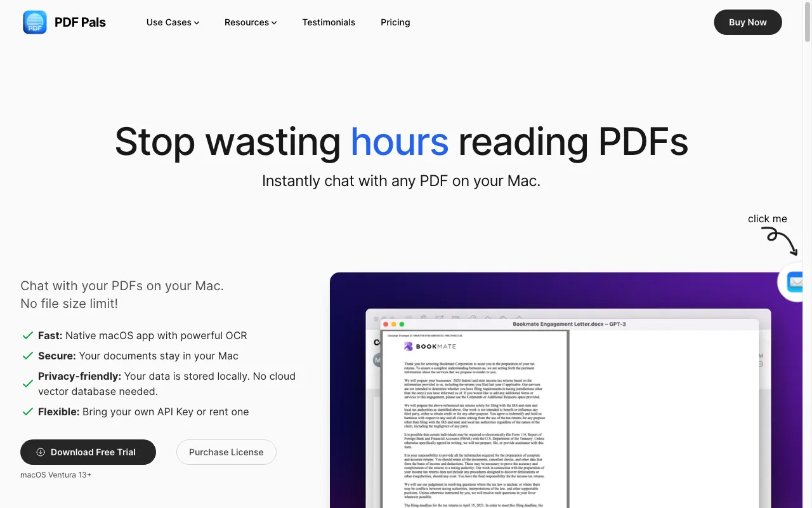This screenshot has width=812, height=508.
Task: Click the Download Free Trial button
Action: pyautogui.click(x=88, y=452)
